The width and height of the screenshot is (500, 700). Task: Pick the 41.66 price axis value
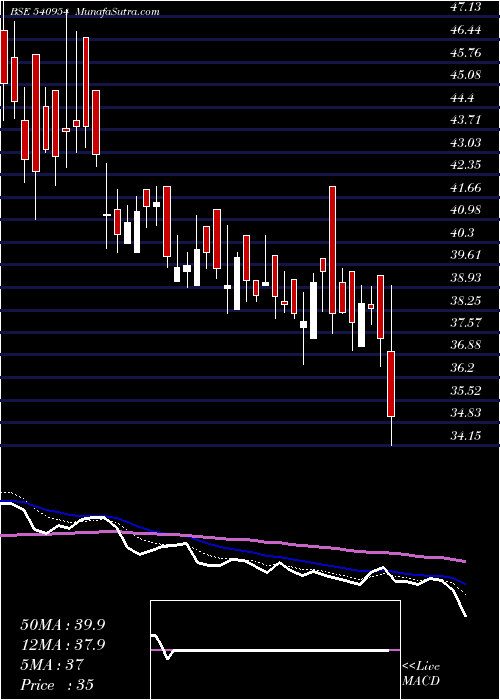466,188
